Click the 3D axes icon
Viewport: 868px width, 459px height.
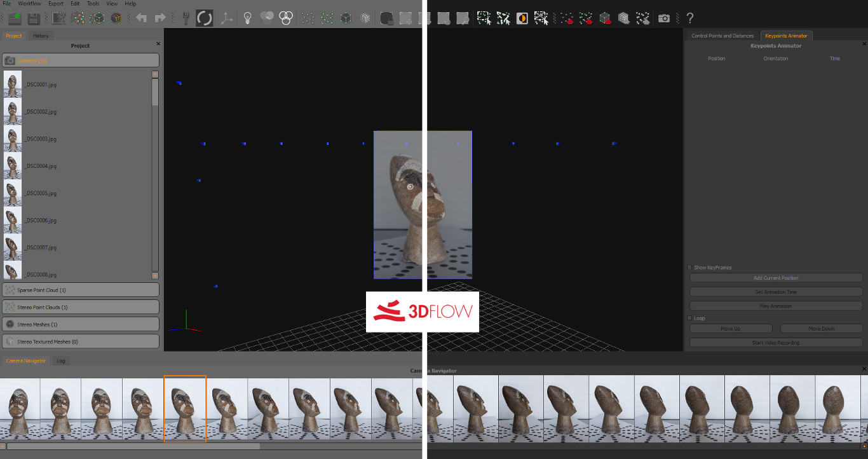(227, 18)
